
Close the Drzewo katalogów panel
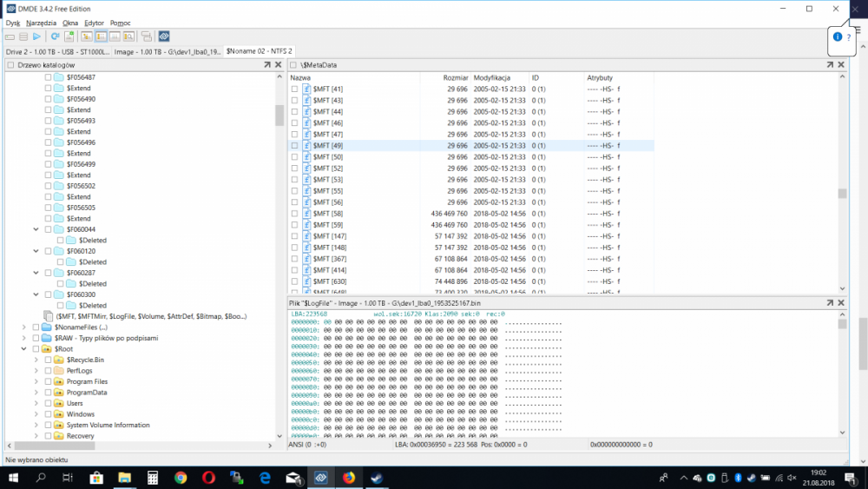[279, 65]
